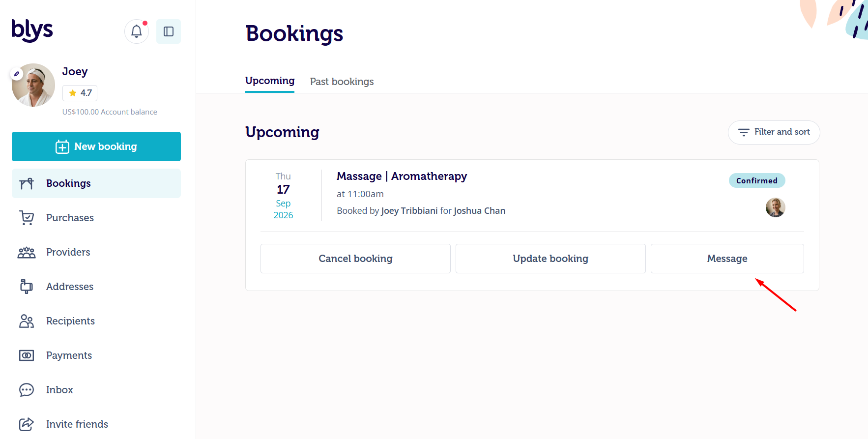This screenshot has width=868, height=439.
Task: Select the Upcoming tab
Action: tap(270, 81)
